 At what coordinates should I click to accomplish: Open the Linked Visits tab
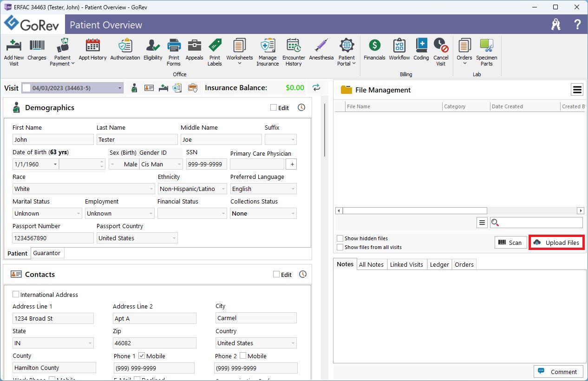[406, 264]
